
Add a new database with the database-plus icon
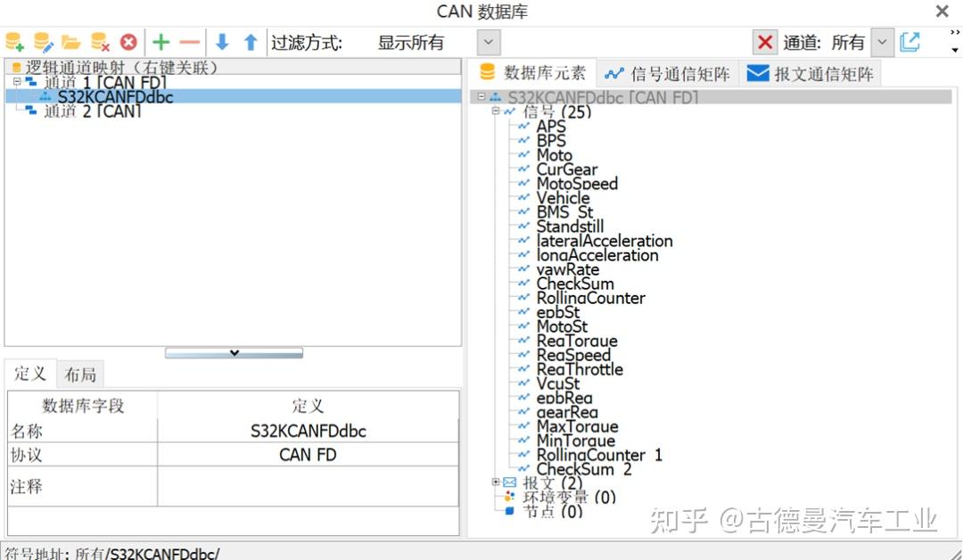tap(13, 41)
